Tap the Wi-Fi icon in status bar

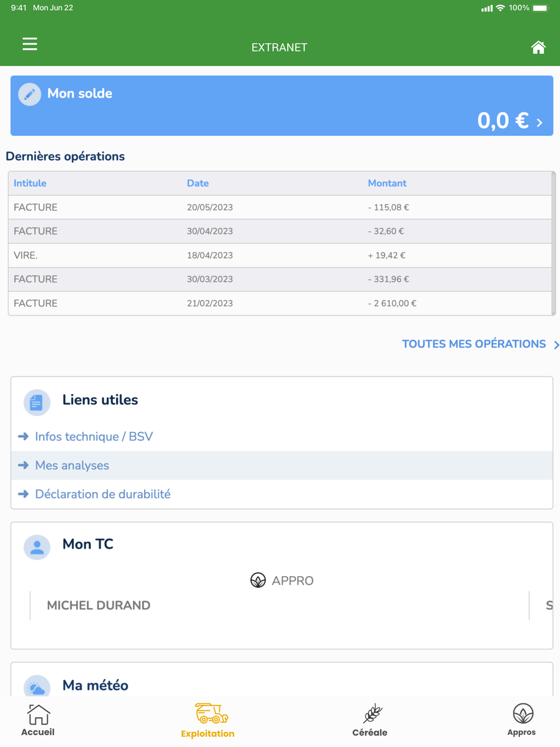(501, 8)
